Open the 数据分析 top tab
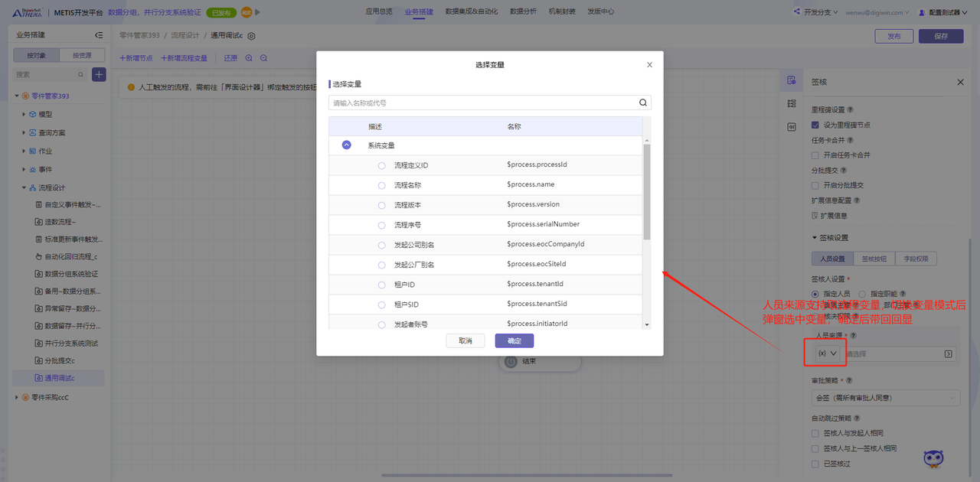The width and height of the screenshot is (980, 482). (x=524, y=11)
